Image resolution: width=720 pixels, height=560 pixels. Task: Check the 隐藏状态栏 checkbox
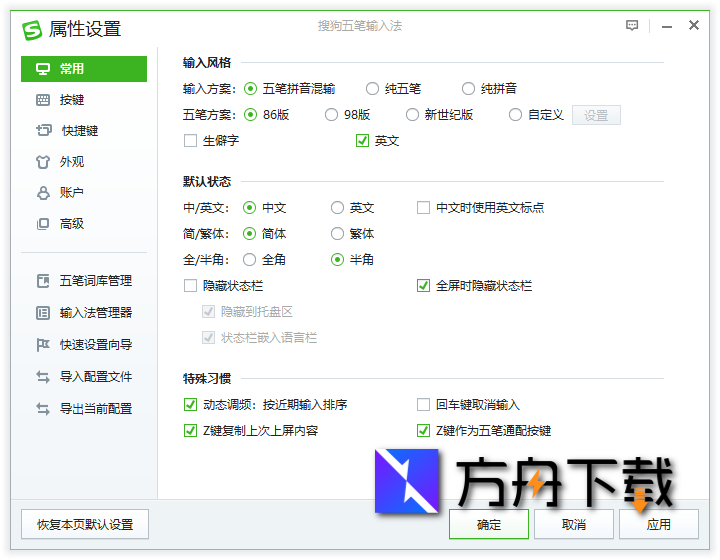tap(190, 286)
